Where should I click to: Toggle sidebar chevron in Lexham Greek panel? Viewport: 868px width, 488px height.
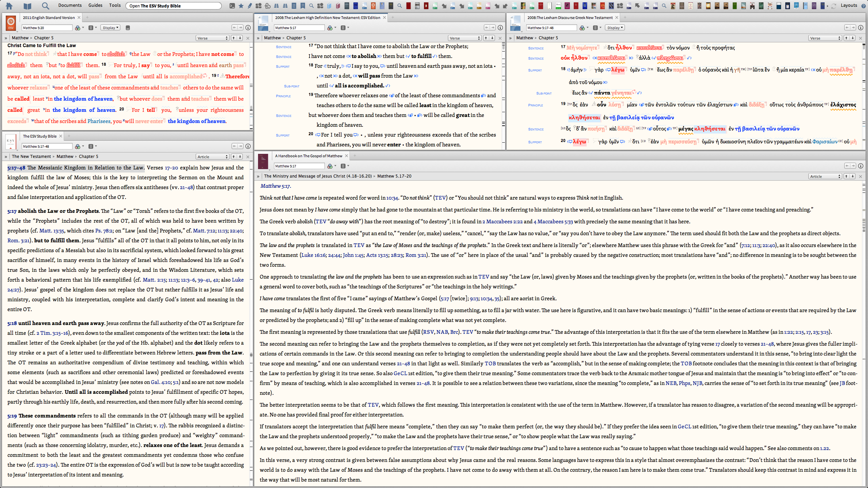(510, 38)
